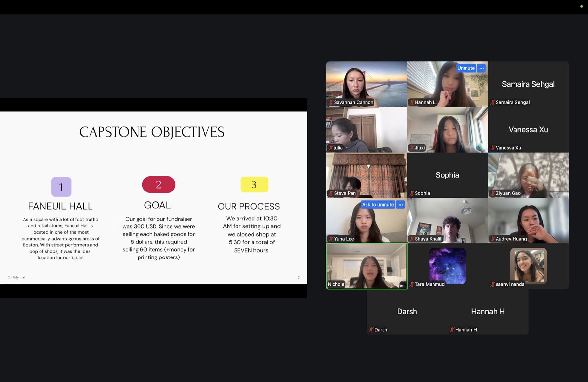Click the muted mic icon next to Samaira Sehgal
Image resolution: width=588 pixels, height=382 pixels.
[493, 102]
